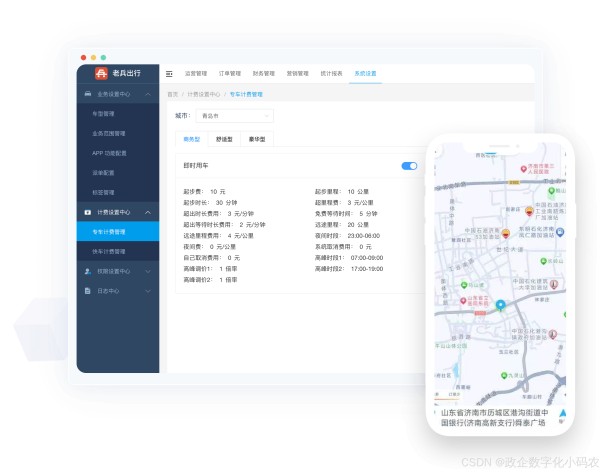Click the red macOS close dot
This screenshot has width=600, height=472.
83,57
